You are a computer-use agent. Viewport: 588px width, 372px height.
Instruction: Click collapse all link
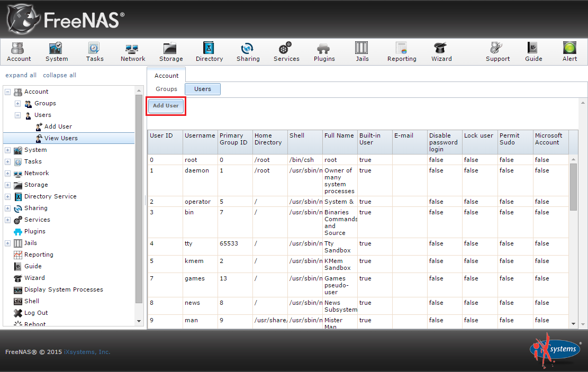[x=60, y=75]
